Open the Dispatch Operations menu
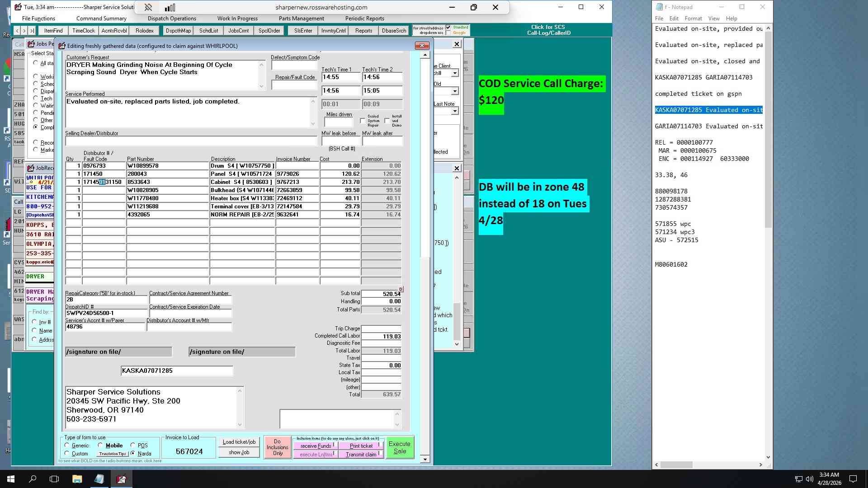This screenshot has height=488, width=868. tap(172, 19)
